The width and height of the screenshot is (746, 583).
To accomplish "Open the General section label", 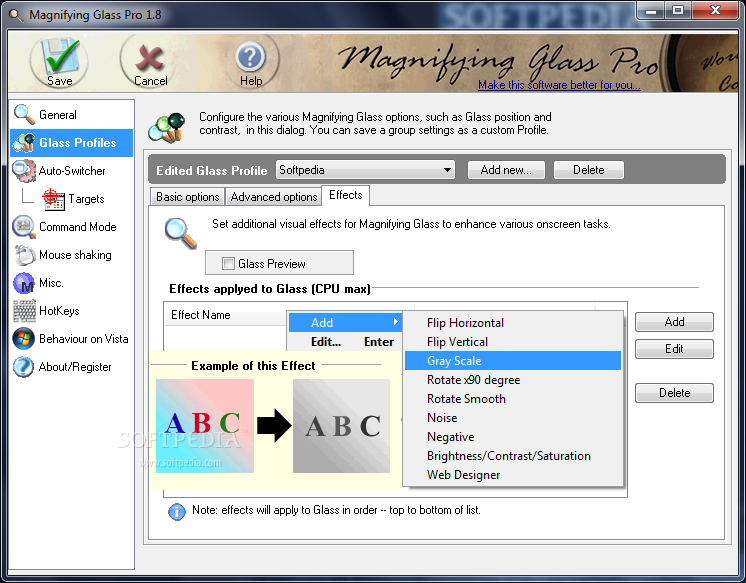I will coord(58,115).
